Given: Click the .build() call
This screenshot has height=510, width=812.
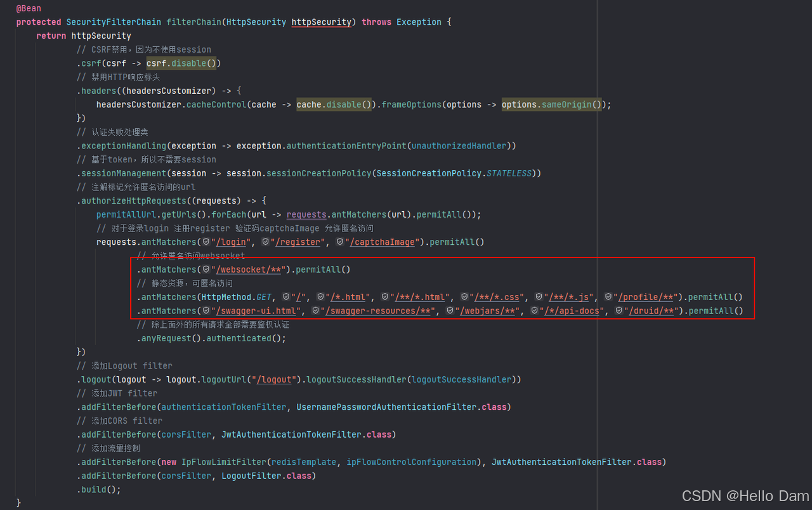Looking at the screenshot, I should pyautogui.click(x=98, y=489).
